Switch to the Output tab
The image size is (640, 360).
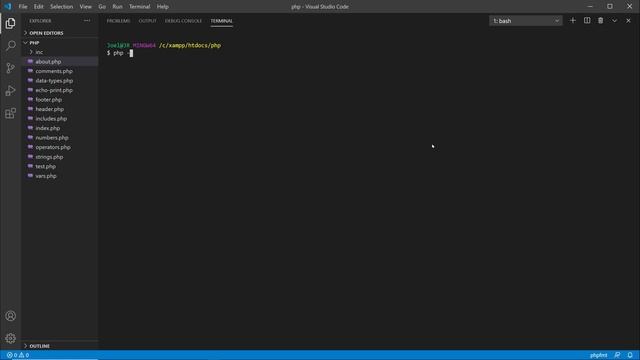(147, 21)
